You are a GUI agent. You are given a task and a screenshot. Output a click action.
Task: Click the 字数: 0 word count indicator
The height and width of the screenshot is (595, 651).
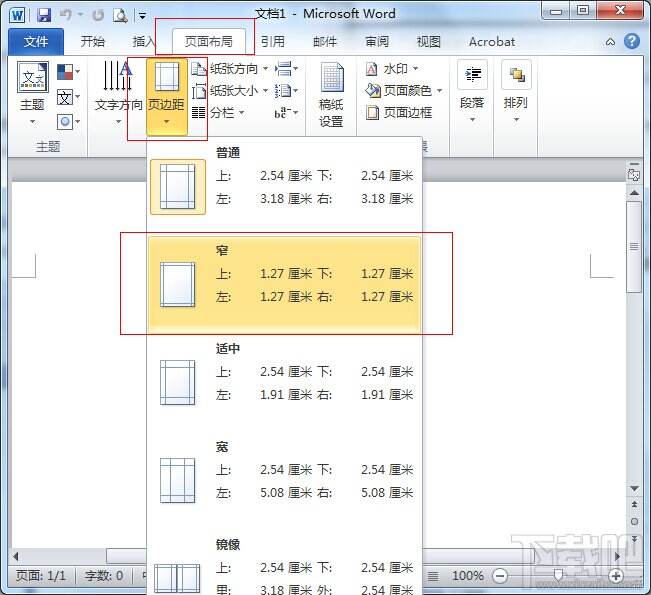tap(104, 575)
